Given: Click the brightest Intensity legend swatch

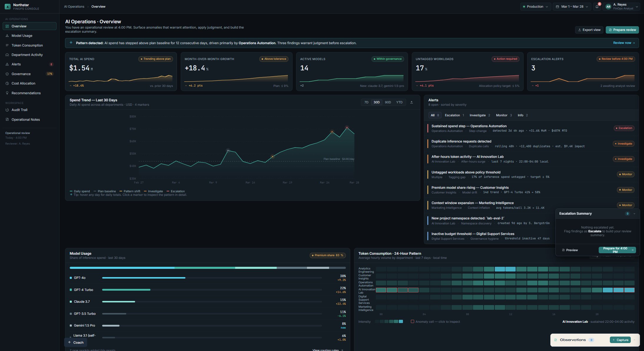Looking at the screenshot, I should (x=401, y=322).
